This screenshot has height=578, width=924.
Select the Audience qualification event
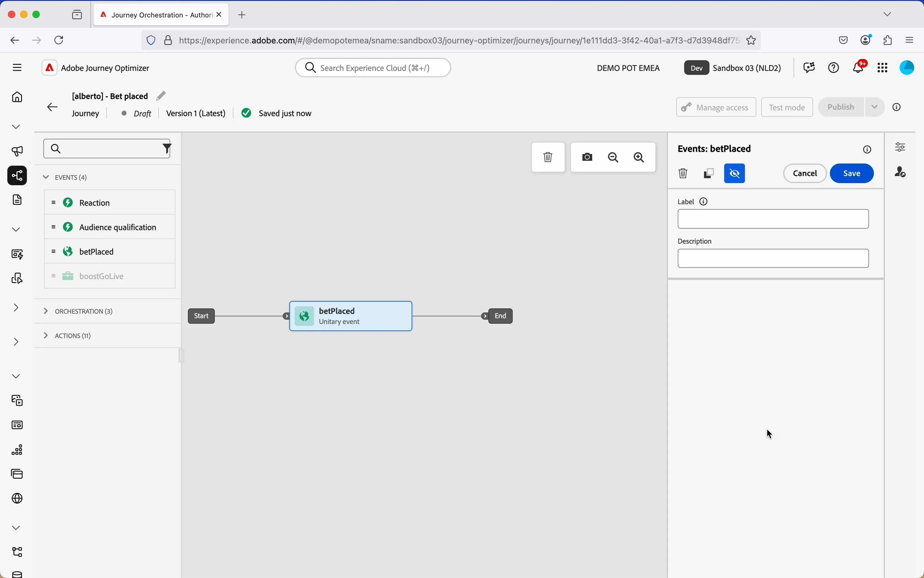tap(110, 227)
